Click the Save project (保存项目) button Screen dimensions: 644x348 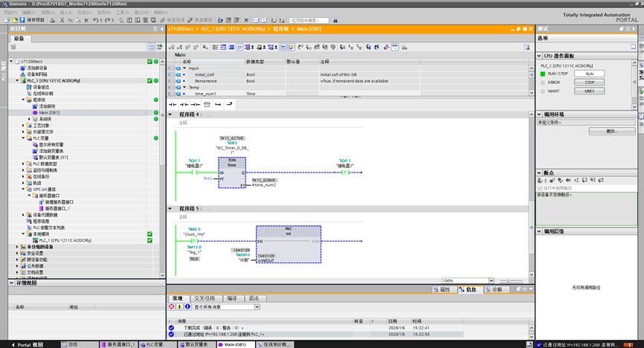[32, 20]
